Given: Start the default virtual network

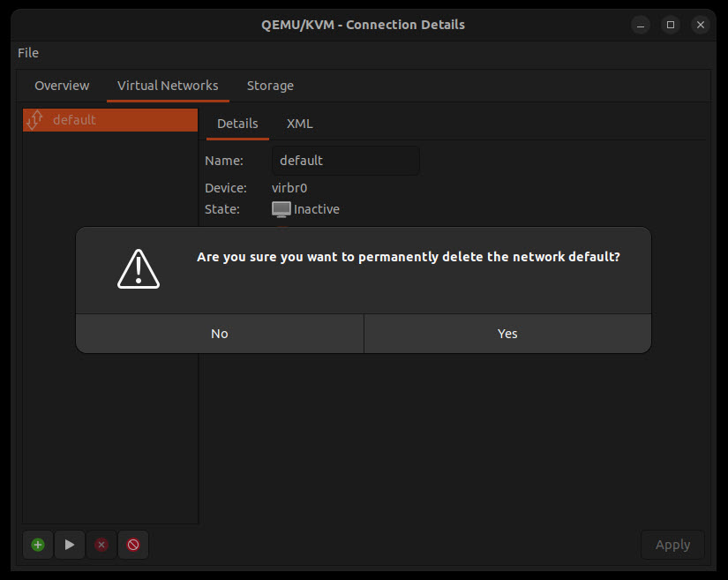Looking at the screenshot, I should pyautogui.click(x=69, y=545).
